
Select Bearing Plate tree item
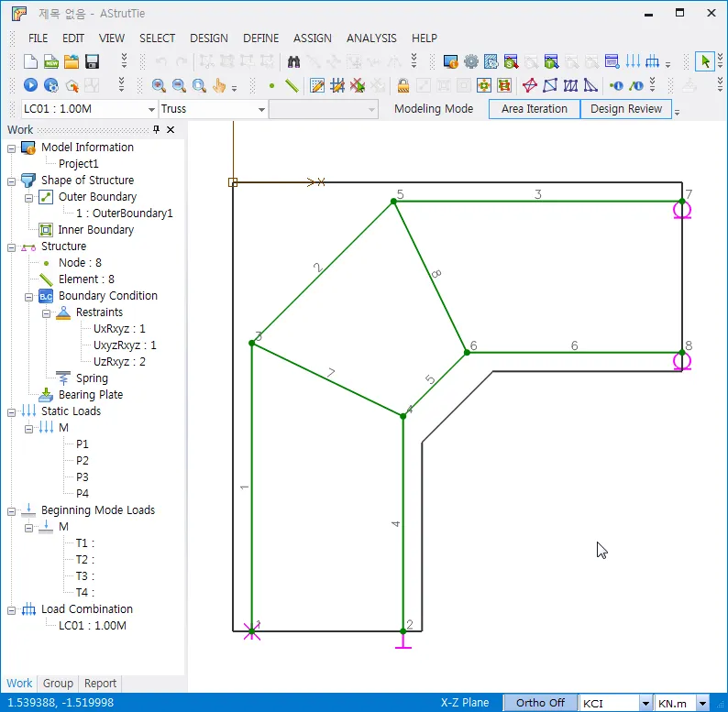tap(91, 395)
